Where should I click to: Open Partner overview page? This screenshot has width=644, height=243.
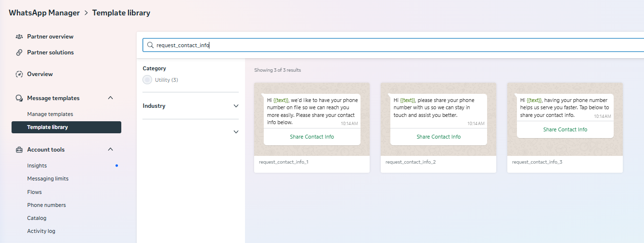pyautogui.click(x=50, y=37)
